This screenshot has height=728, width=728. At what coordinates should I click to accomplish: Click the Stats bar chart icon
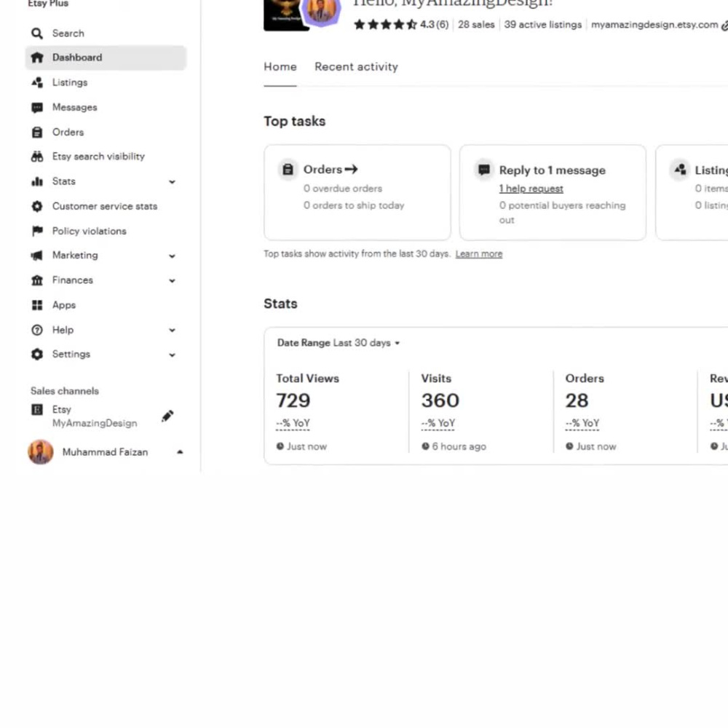tap(36, 181)
